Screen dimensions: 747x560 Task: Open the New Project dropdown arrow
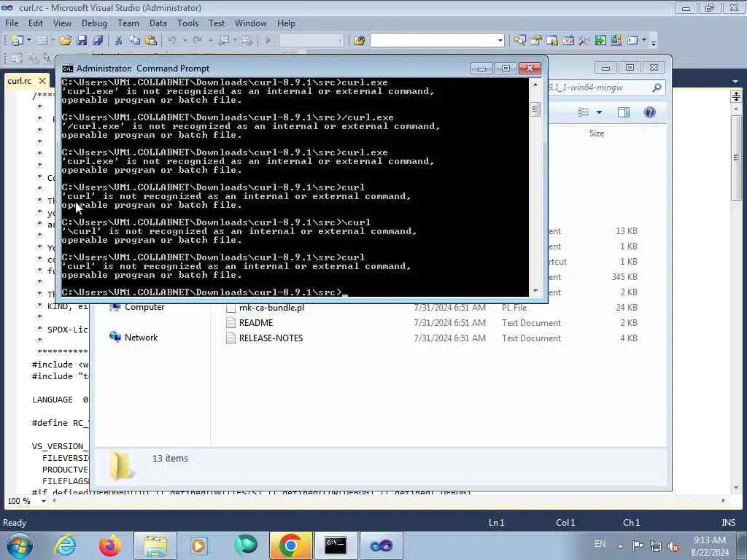[x=29, y=41]
